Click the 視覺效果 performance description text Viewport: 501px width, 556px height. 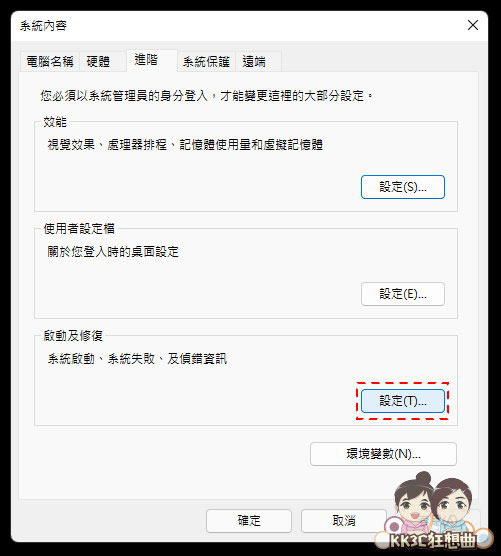click(185, 145)
